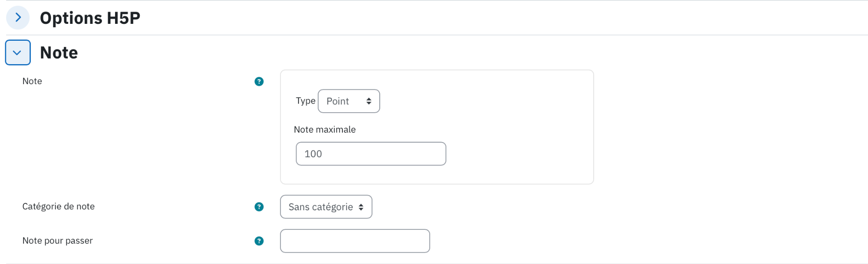This screenshot has height=264, width=868.
Task: Click the small Note field label
Action: pos(32,81)
